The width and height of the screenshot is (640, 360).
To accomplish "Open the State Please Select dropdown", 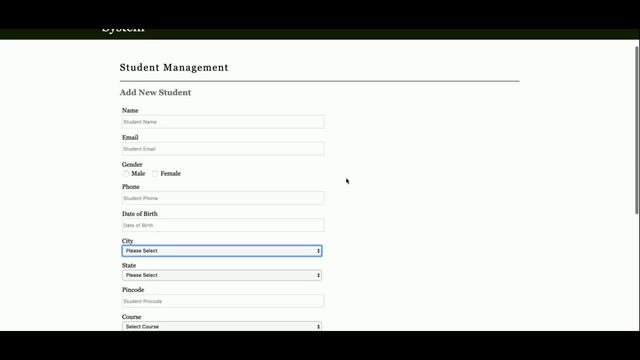I will (222, 275).
